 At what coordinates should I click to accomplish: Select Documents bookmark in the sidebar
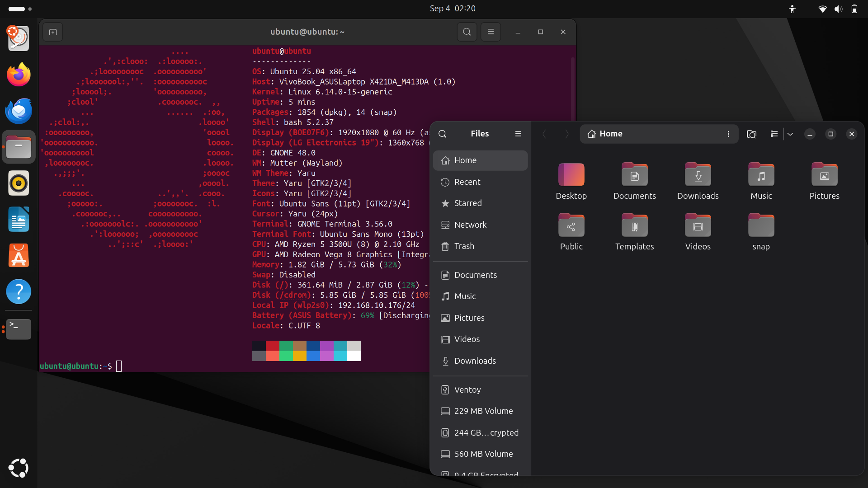(x=480, y=275)
